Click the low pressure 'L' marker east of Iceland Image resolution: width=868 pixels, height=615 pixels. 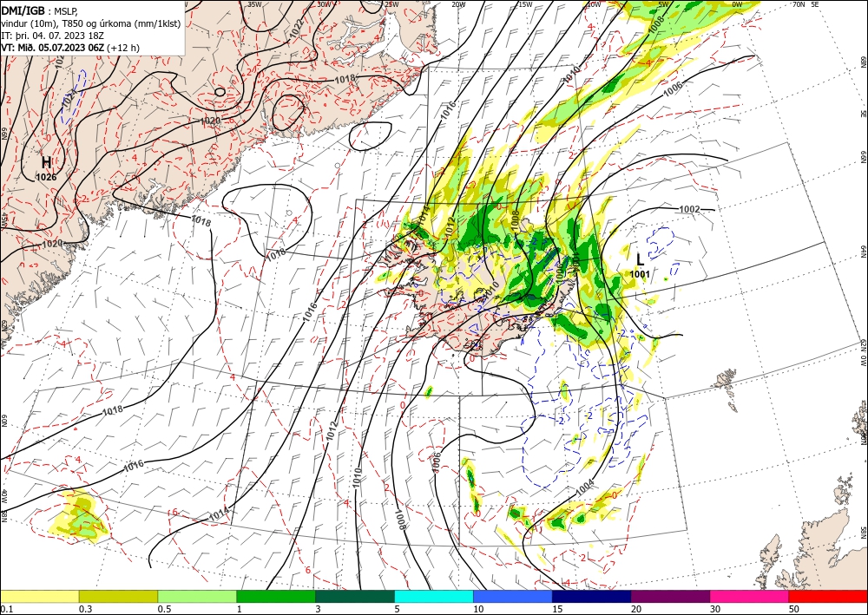coord(641,259)
